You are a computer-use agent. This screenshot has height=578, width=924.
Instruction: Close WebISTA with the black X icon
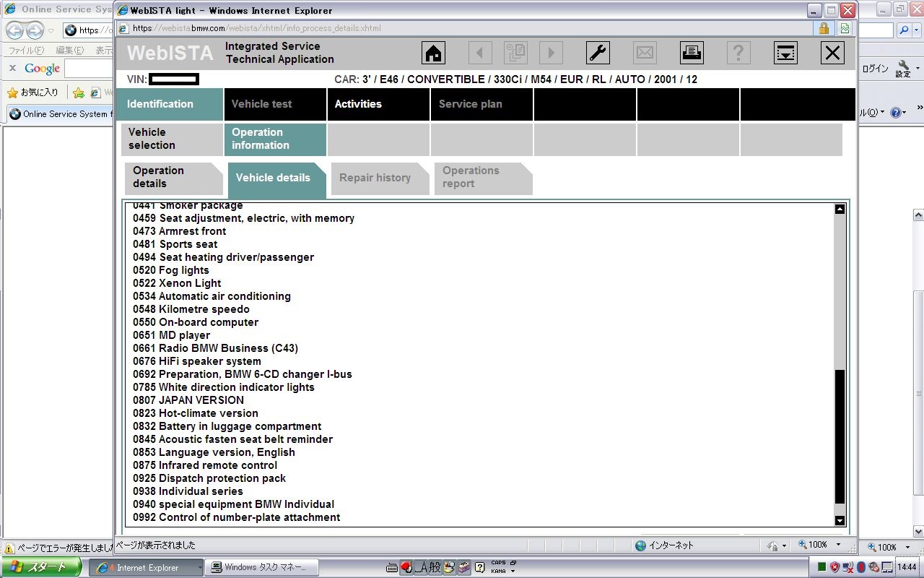[832, 53]
